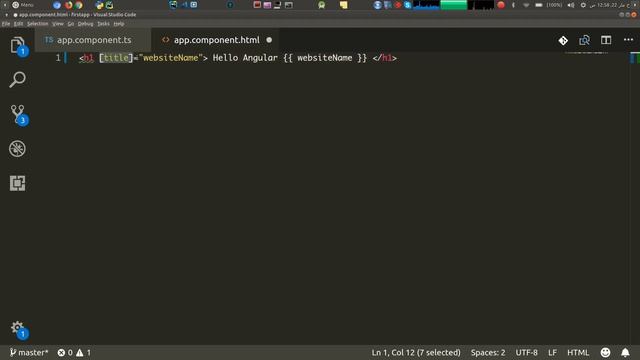Change language mode via HTML status item

pos(578,352)
